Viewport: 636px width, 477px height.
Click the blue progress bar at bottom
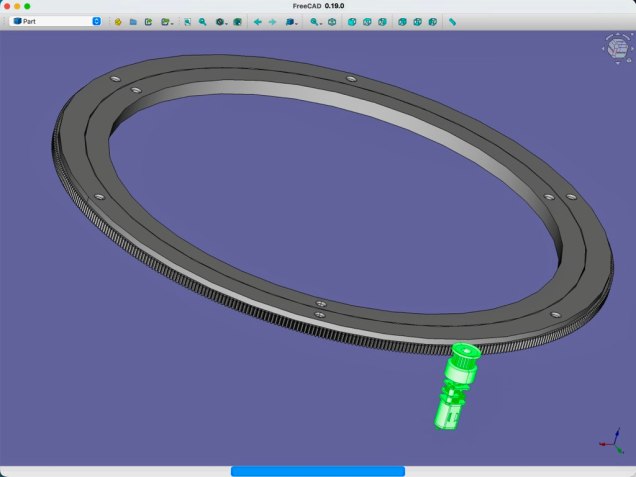(x=317, y=470)
